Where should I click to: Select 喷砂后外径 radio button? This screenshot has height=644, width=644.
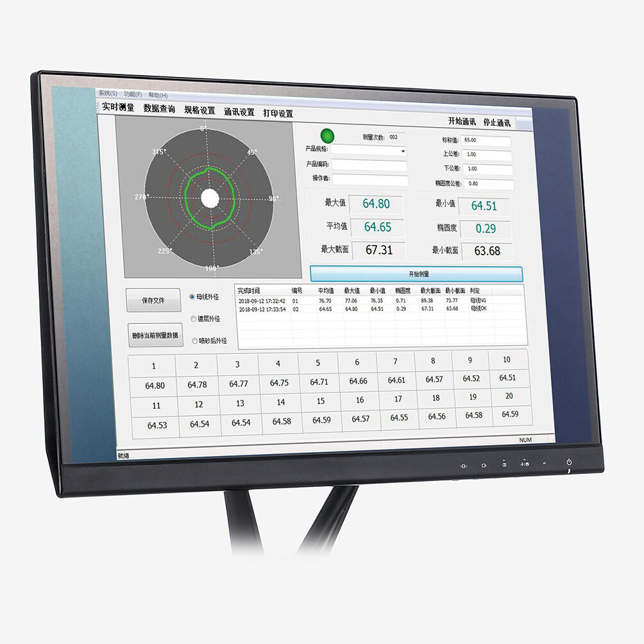pos(195,341)
